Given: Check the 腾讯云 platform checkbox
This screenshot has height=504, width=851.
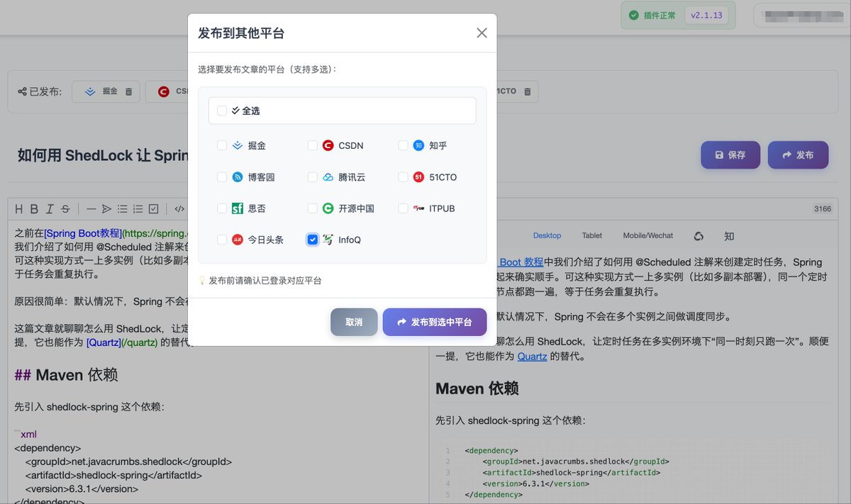Looking at the screenshot, I should pyautogui.click(x=313, y=177).
